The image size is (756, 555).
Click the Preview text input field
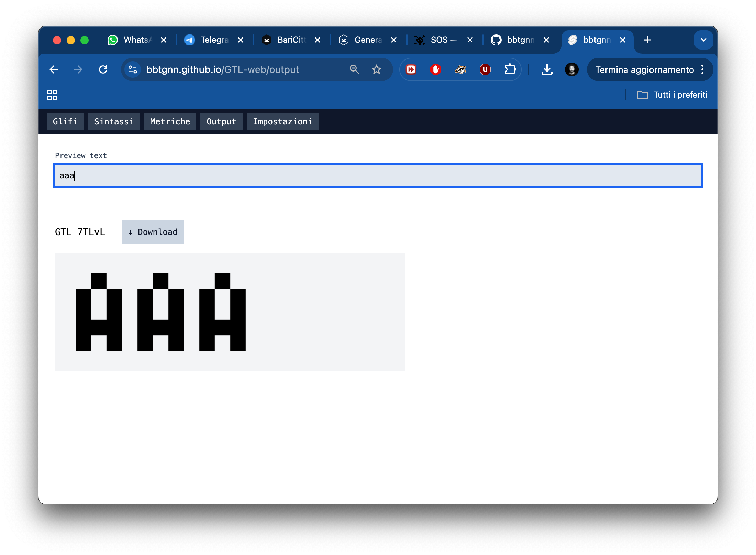click(378, 176)
